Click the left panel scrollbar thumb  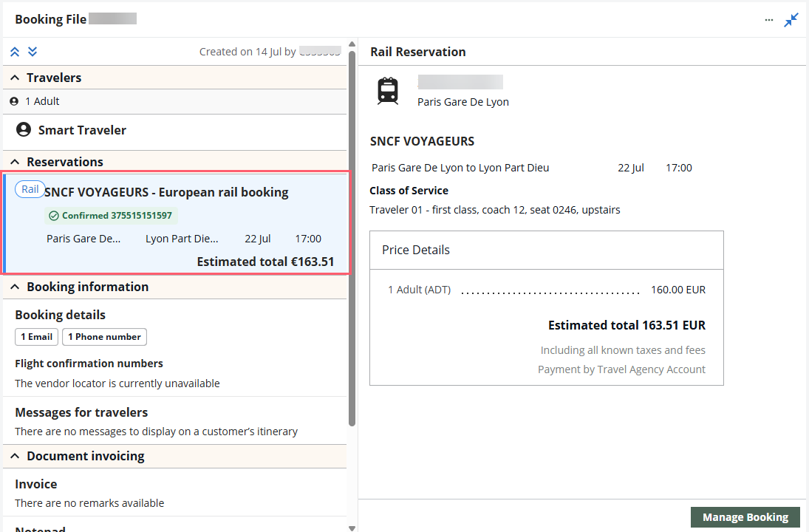pyautogui.click(x=352, y=239)
